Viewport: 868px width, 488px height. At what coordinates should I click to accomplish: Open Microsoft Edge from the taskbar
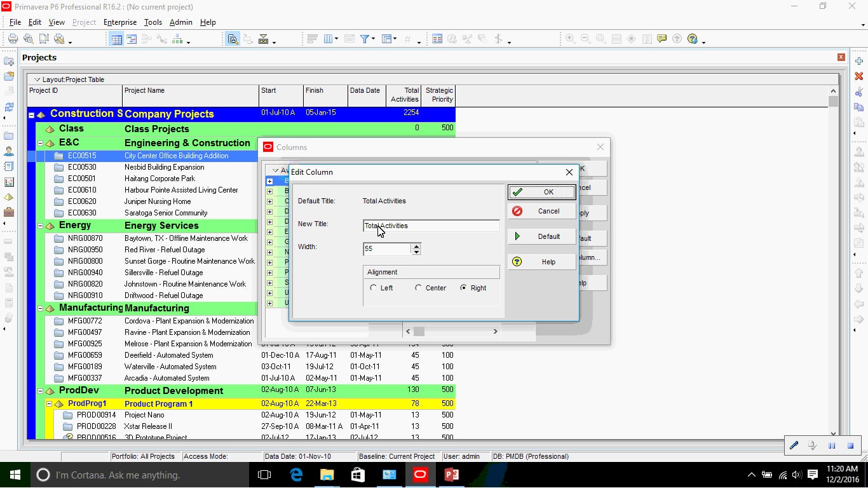coord(296,475)
